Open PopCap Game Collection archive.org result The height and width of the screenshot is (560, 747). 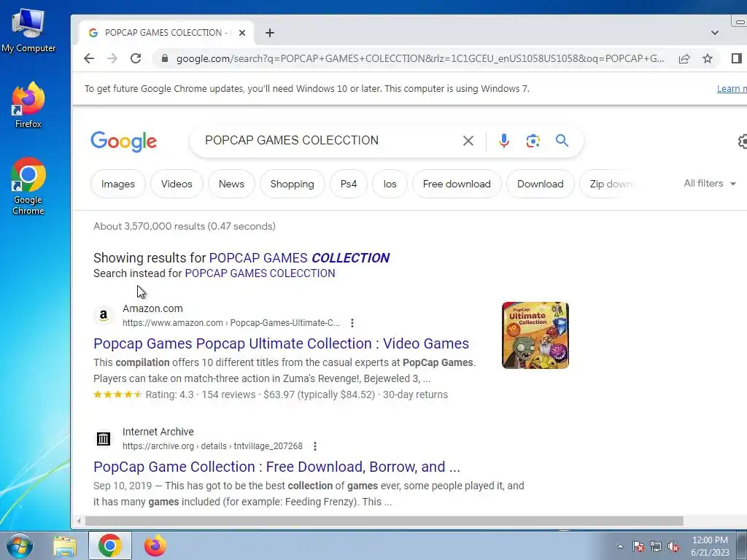click(276, 467)
